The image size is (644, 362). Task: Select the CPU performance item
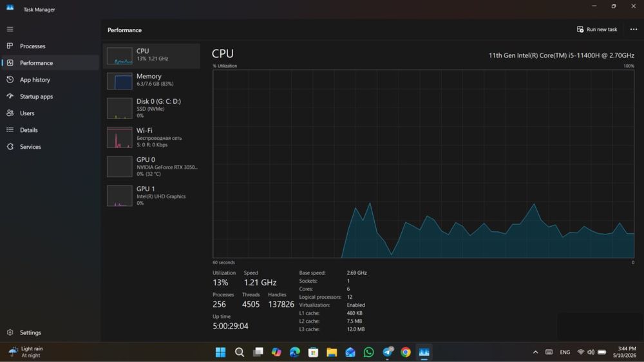coord(151,56)
